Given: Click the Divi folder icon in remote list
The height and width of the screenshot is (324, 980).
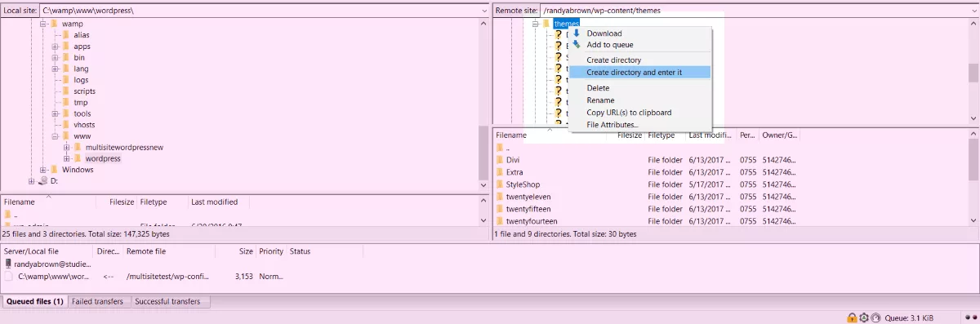Looking at the screenshot, I should click(x=500, y=160).
